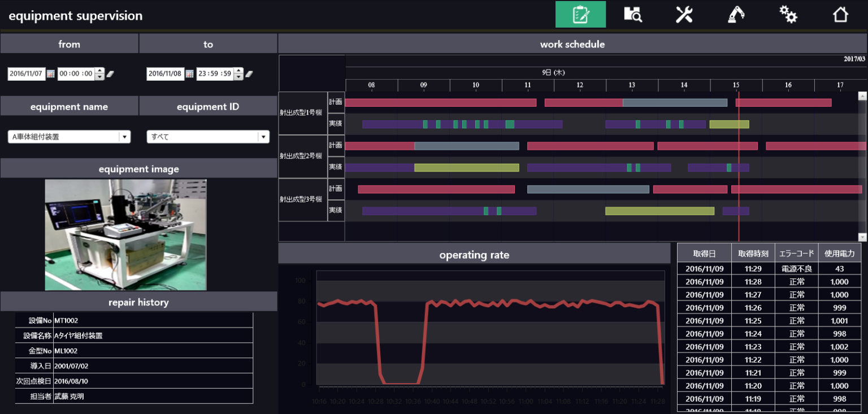Click the wrench and screwdriver maintenance icon

coord(684,14)
